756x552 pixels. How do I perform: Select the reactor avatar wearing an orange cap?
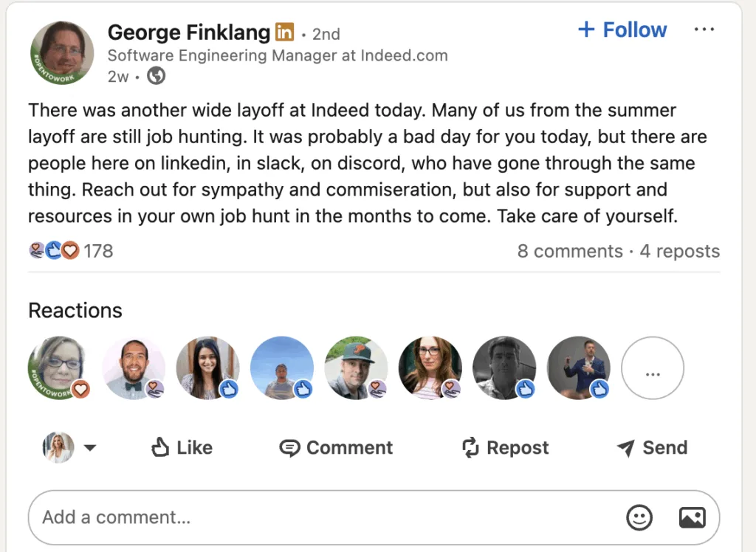356,368
